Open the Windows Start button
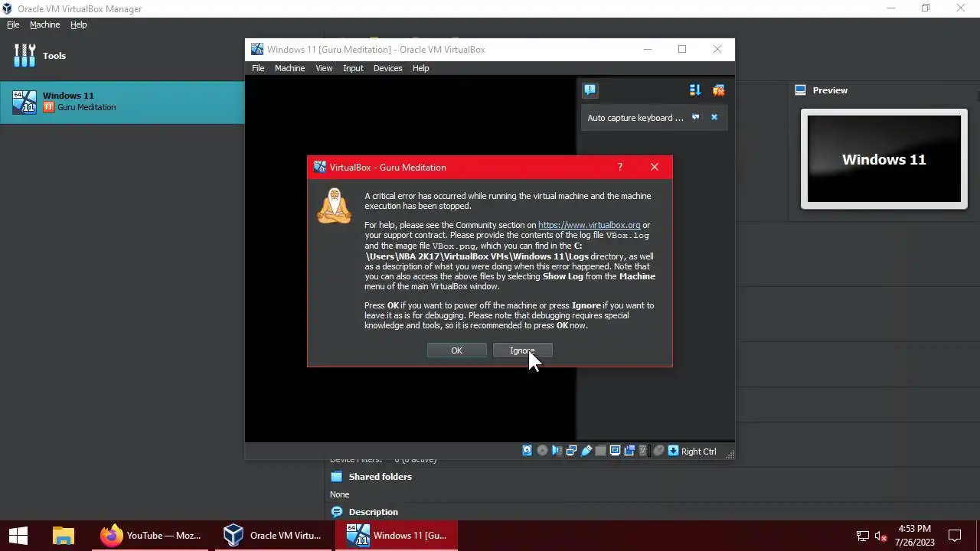Screen dimensions: 980x551 coord(18,535)
